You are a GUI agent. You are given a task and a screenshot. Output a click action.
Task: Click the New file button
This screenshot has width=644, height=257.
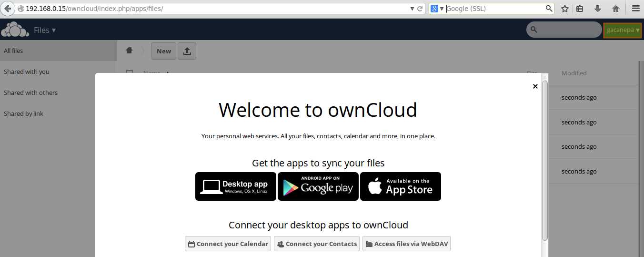pyautogui.click(x=164, y=51)
